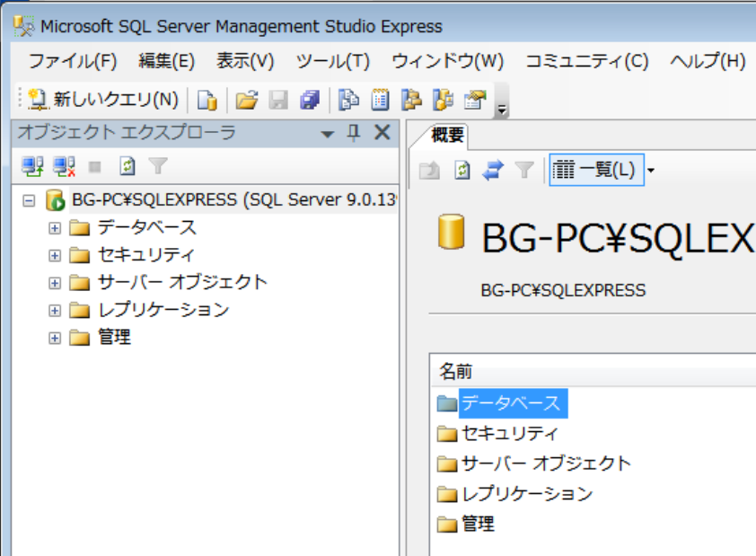Close the オブジェクト エクスプローラ panel

tap(382, 132)
